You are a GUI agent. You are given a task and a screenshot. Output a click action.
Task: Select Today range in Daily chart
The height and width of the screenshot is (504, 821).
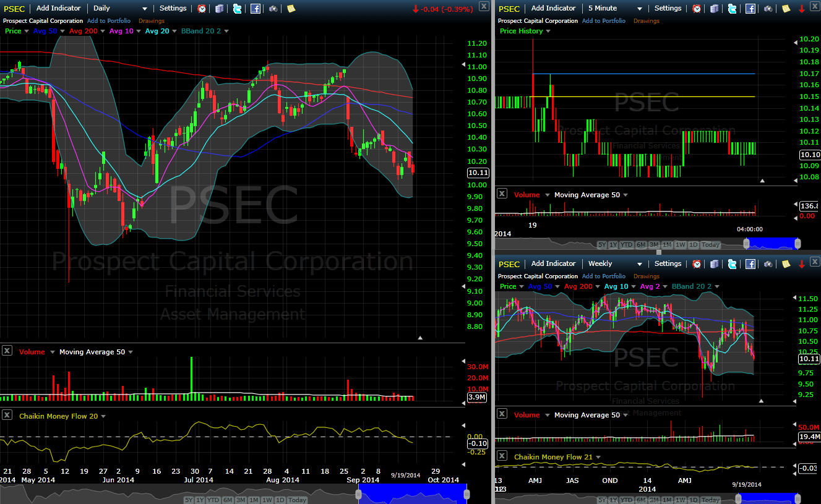(297, 500)
